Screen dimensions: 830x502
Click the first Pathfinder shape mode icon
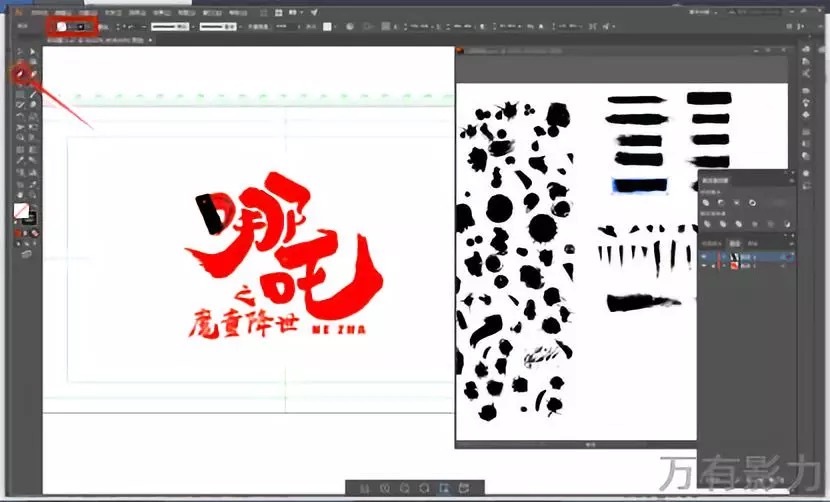pyautogui.click(x=707, y=201)
